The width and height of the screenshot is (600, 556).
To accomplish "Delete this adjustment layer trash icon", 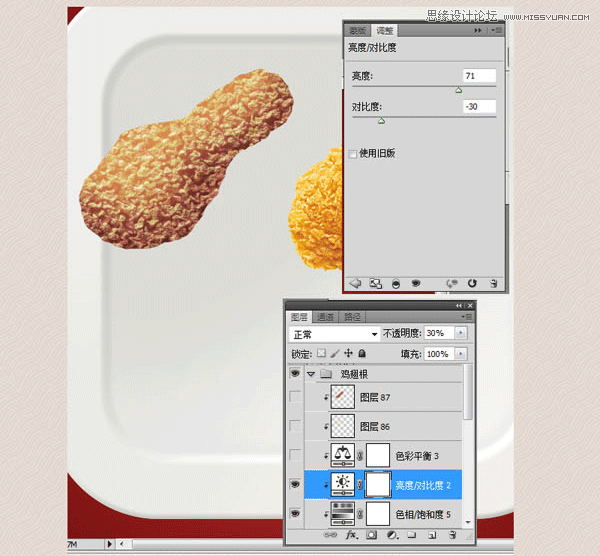I will (494, 284).
